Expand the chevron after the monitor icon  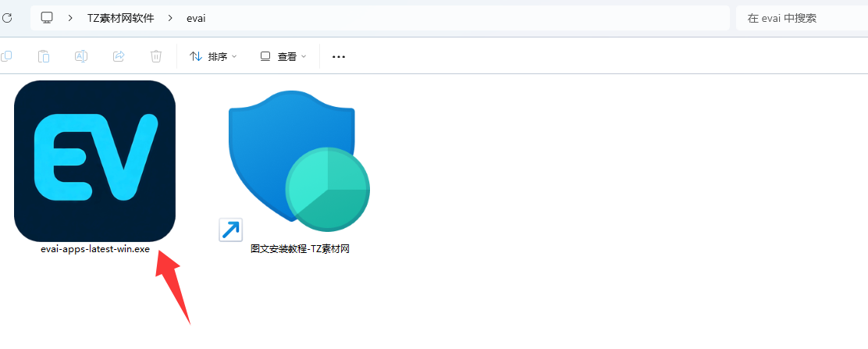[x=70, y=18]
